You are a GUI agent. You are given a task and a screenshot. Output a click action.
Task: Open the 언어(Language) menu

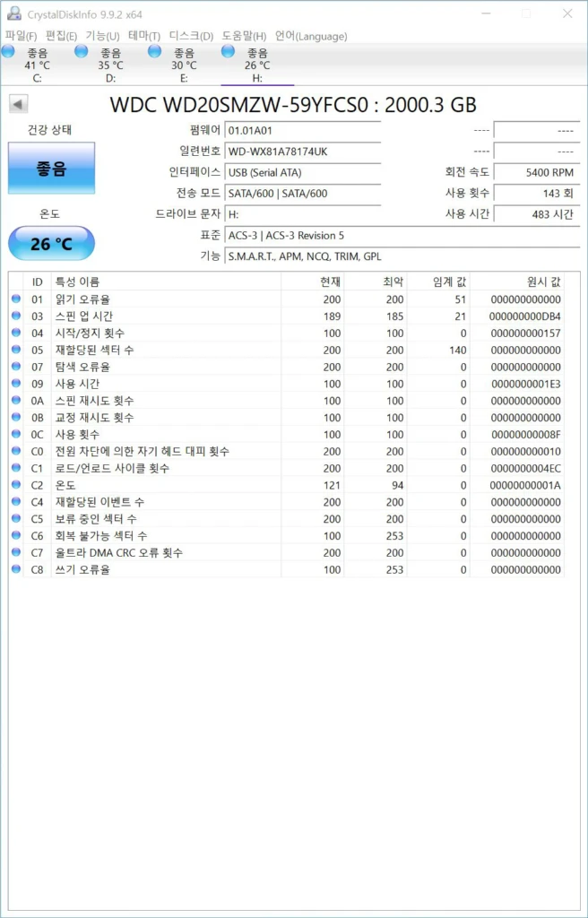tap(311, 36)
